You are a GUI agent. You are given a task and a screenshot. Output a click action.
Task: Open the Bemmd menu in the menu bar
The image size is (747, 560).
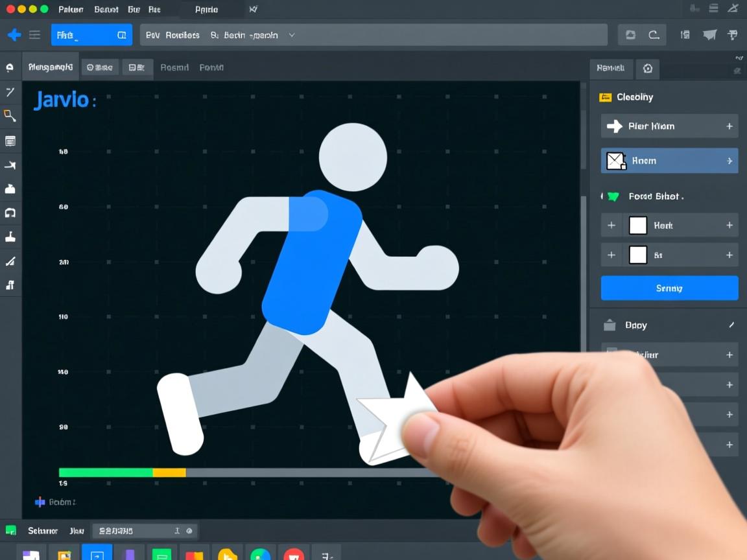point(106,10)
